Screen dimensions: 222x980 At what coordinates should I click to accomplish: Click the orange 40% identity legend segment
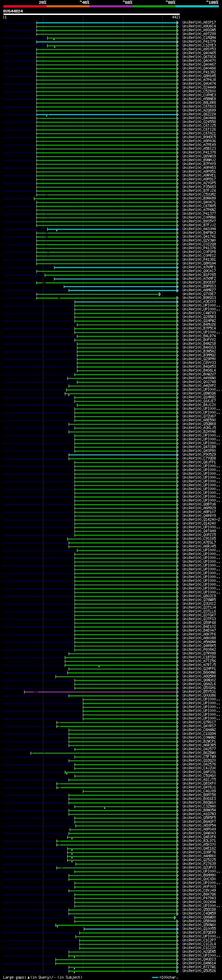pyautogui.click(x=68, y=6)
